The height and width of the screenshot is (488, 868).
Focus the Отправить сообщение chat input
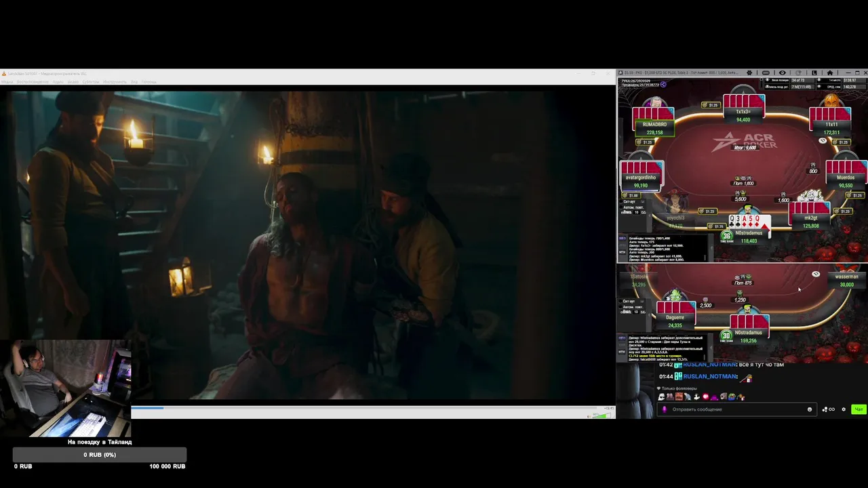[x=736, y=409]
